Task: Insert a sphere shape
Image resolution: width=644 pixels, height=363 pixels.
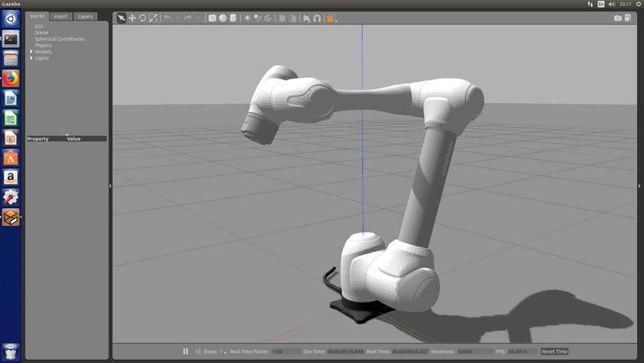Action: pyautogui.click(x=223, y=18)
